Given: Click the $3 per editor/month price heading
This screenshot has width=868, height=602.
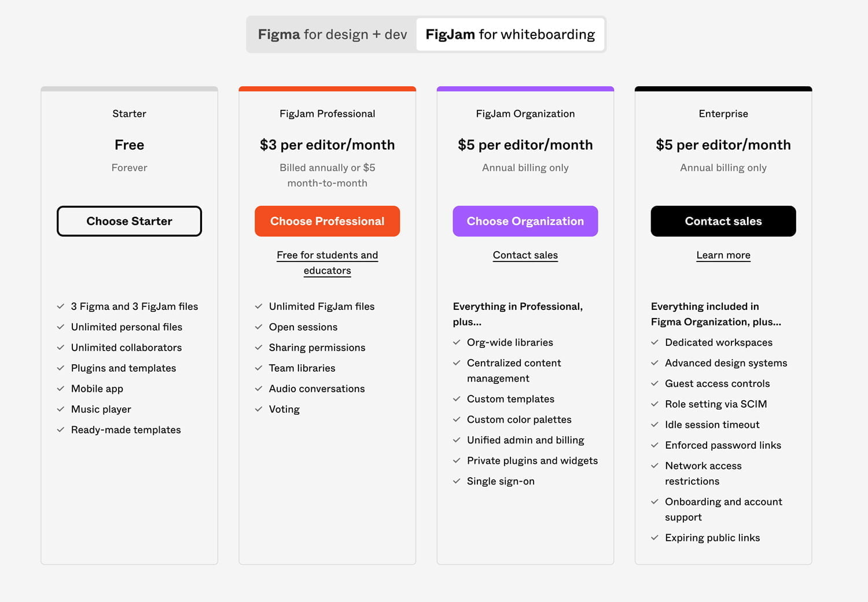Looking at the screenshot, I should pos(327,145).
